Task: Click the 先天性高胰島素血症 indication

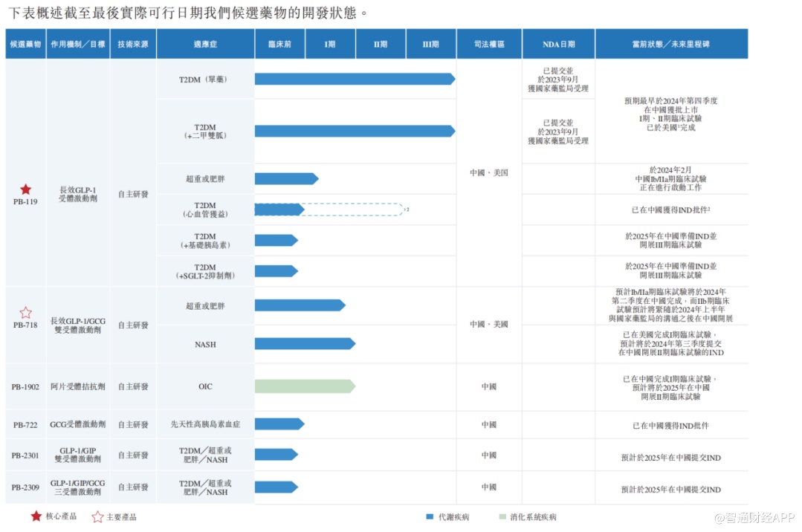Action: (205, 424)
